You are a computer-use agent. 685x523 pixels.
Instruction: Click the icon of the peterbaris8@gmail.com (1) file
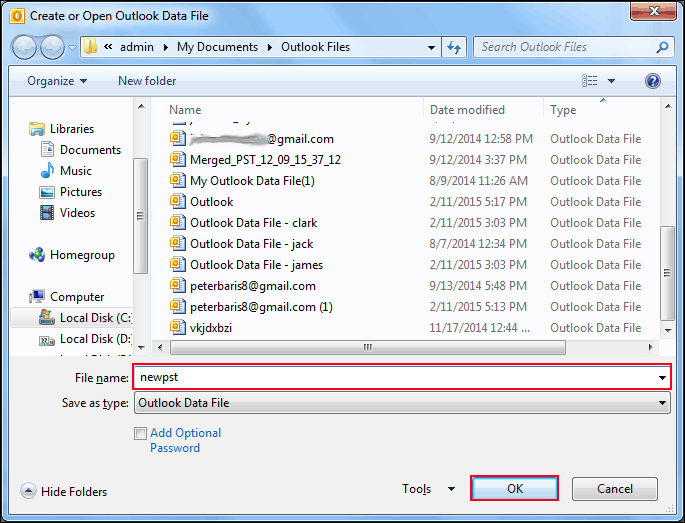tap(178, 306)
